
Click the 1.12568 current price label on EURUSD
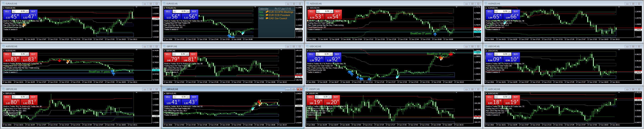click(299, 29)
